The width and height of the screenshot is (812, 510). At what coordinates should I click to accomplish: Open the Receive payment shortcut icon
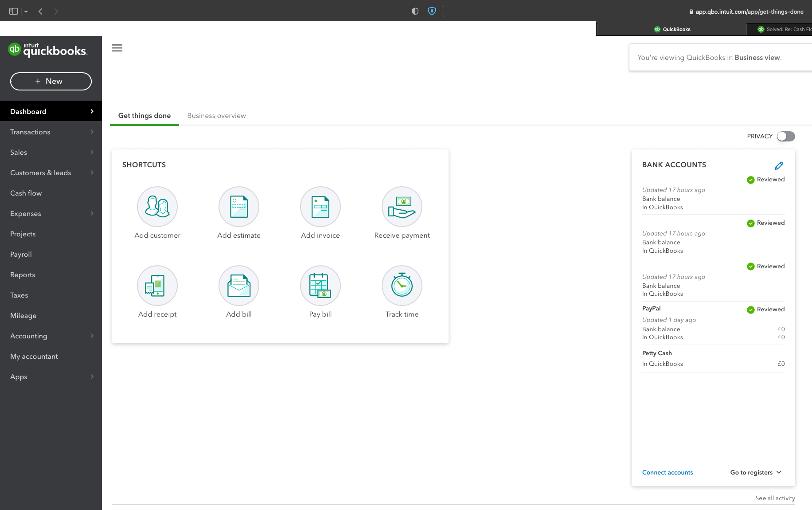(402, 207)
